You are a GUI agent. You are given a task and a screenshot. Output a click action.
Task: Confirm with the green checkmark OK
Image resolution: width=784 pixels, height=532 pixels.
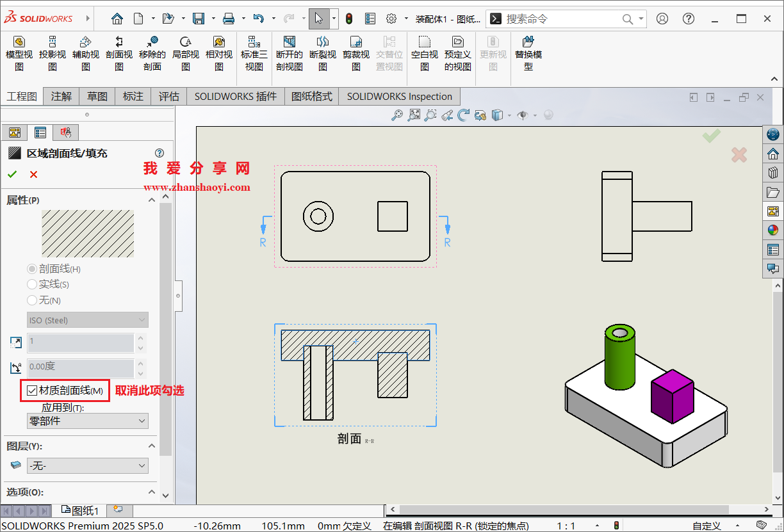[12, 174]
